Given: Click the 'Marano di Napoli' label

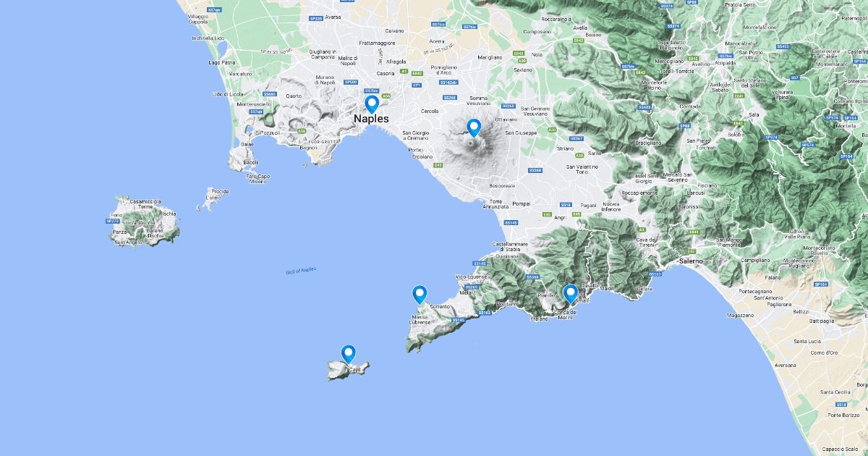Looking at the screenshot, I should (x=324, y=80).
